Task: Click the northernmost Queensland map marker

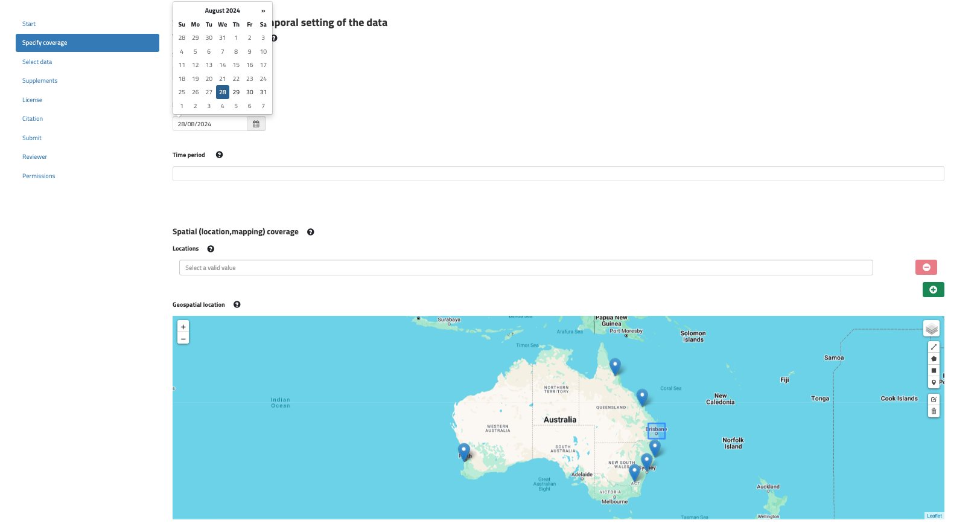Action: (x=615, y=366)
